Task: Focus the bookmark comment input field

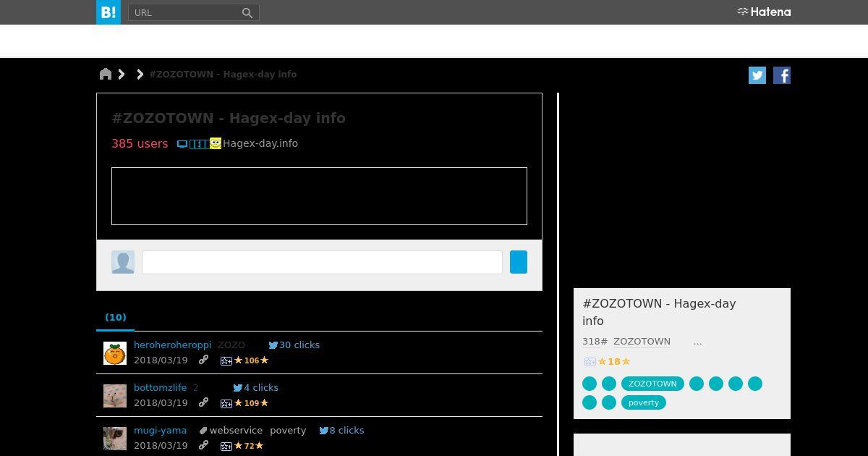Action: (322, 262)
